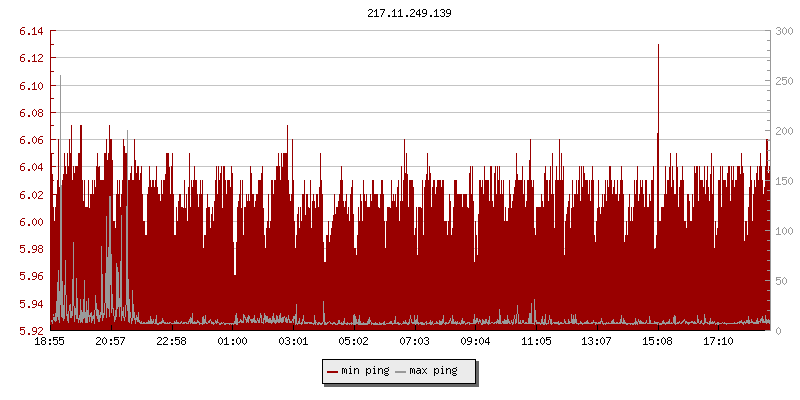800x400 pixels.
Task: Click the 17:10 time axis label
Action: pos(719,342)
